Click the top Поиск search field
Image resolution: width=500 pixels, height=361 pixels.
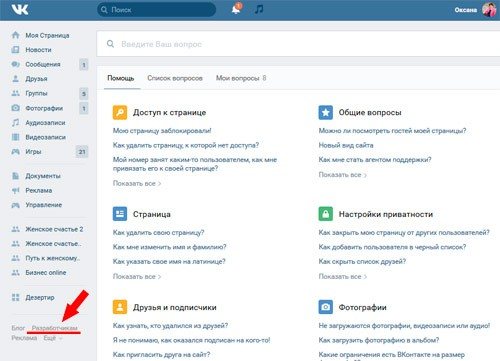pos(157,10)
